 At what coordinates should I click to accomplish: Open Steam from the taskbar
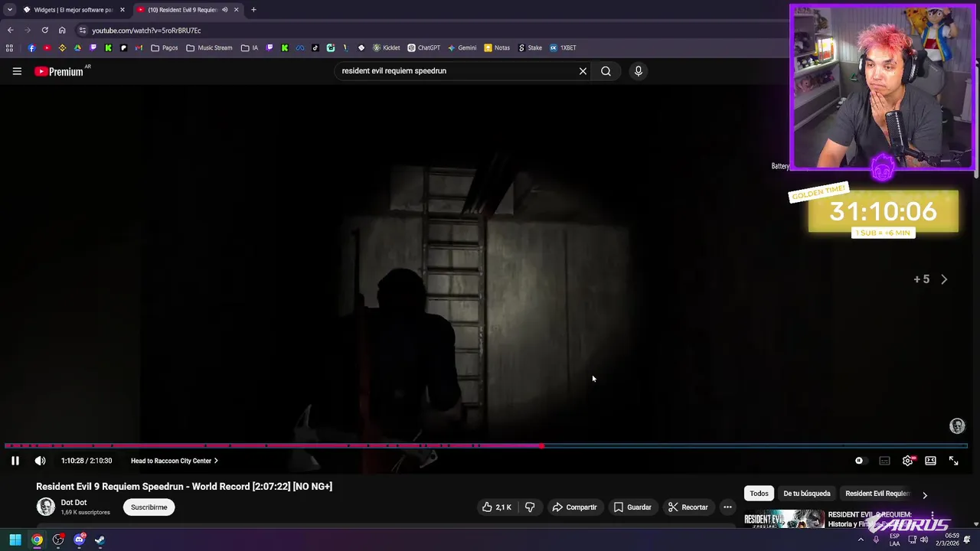click(100, 540)
